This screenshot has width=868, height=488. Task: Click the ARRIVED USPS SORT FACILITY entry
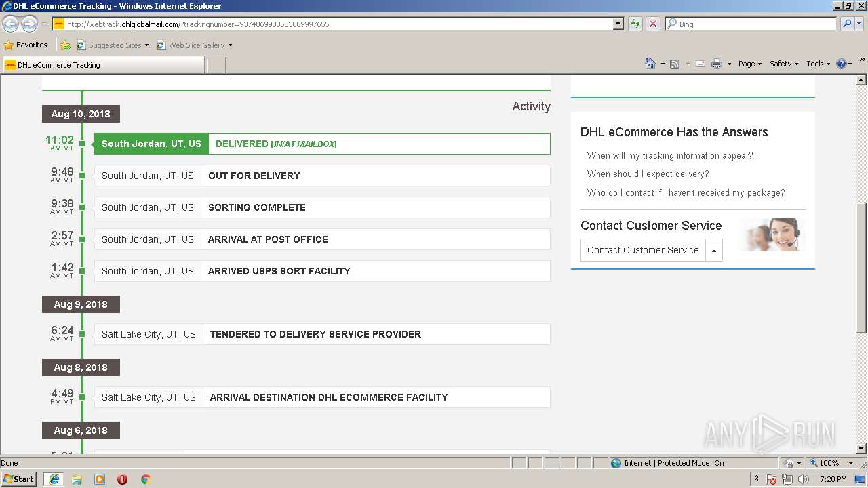pyautogui.click(x=322, y=271)
